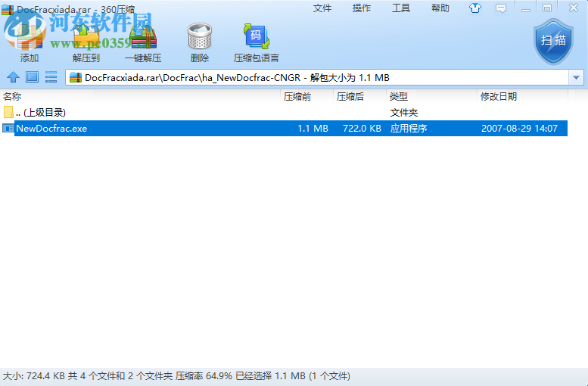This screenshot has width=588, height=386.
Task: Close the 360压缩 window
Action: pos(574,8)
